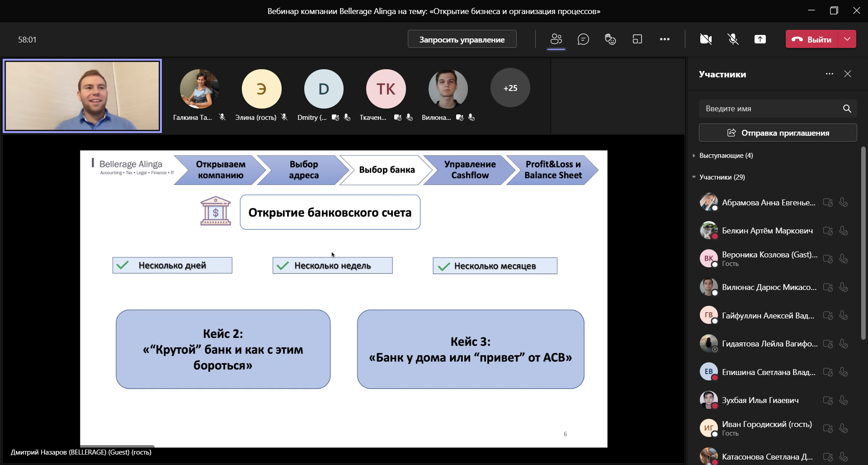This screenshot has width=868, height=465.
Task: Click the search magnifier icon
Action: pyautogui.click(x=847, y=109)
